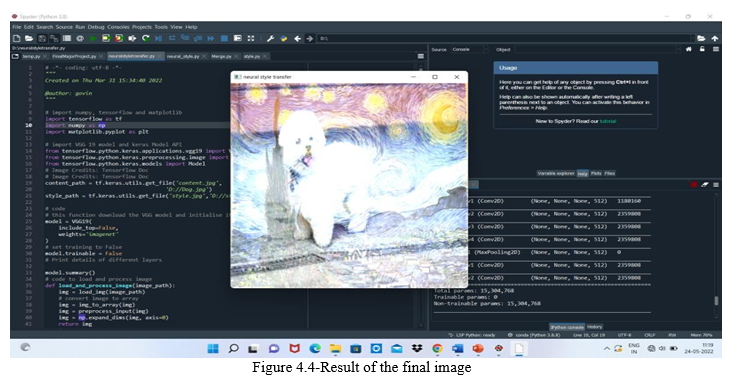Click the New file toolbar icon
The height and width of the screenshot is (383, 747).
point(17,38)
